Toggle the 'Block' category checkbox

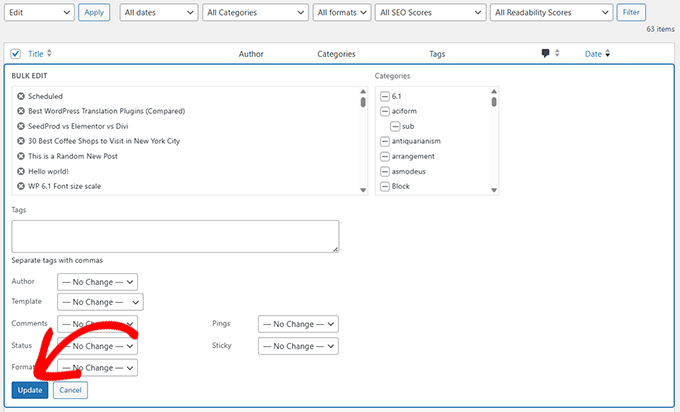[x=385, y=186]
